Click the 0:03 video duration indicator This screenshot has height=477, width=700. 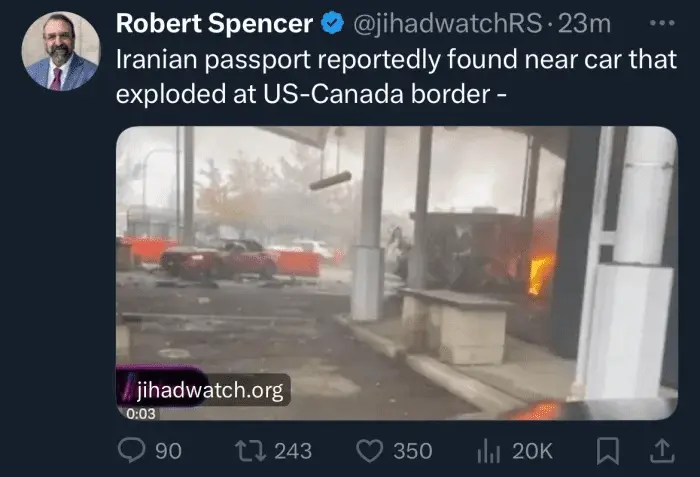141,414
